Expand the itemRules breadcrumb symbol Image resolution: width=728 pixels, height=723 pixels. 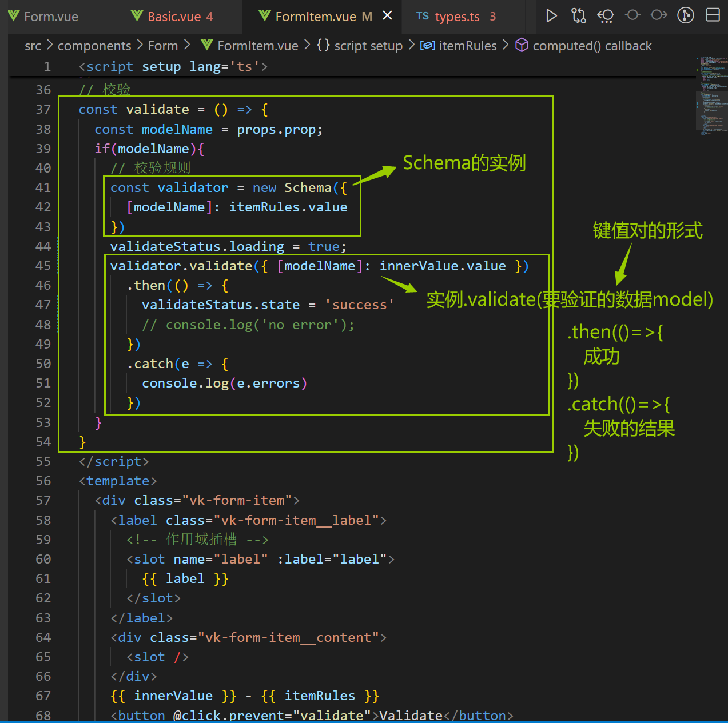point(468,46)
